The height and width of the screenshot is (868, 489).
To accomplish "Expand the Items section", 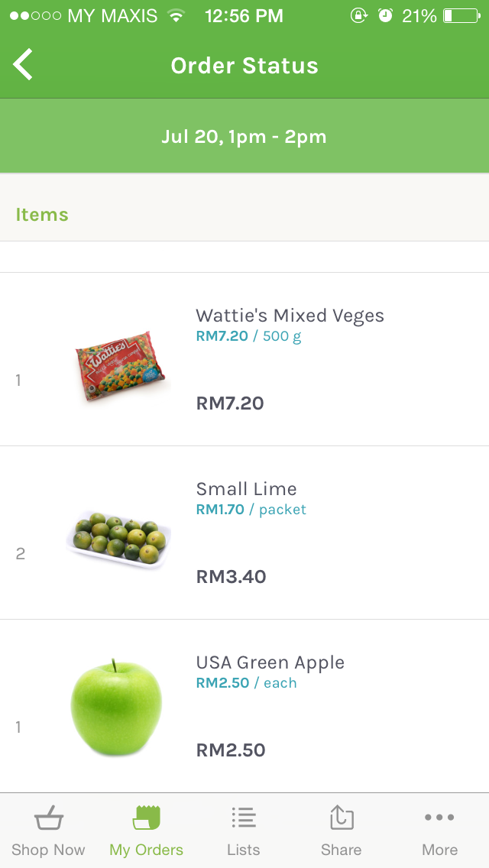I will (x=42, y=215).
